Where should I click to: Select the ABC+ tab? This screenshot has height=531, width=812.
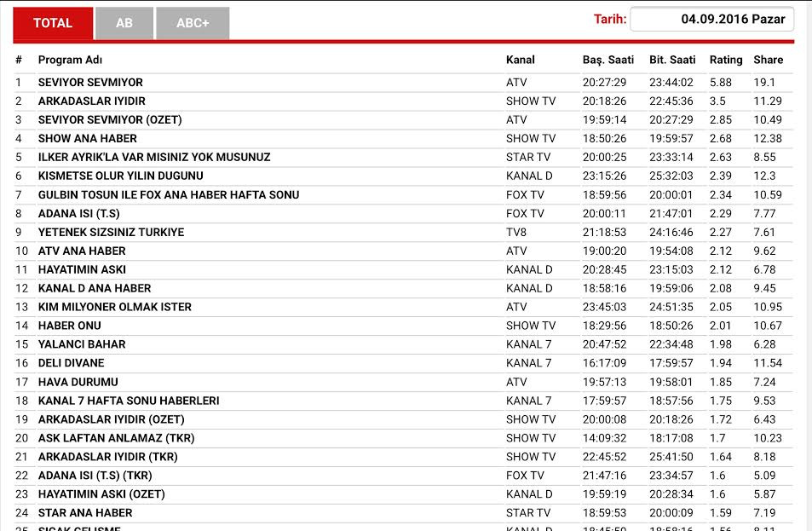(193, 23)
